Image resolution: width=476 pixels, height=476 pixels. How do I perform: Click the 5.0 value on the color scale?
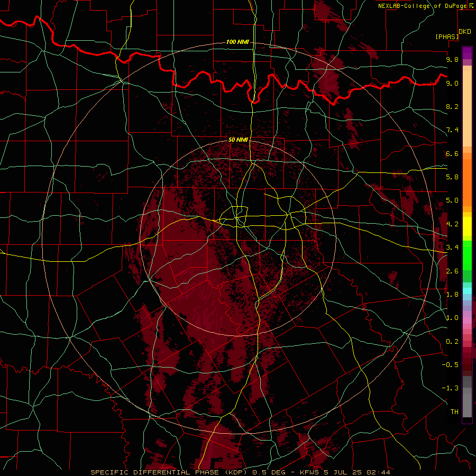click(x=452, y=200)
